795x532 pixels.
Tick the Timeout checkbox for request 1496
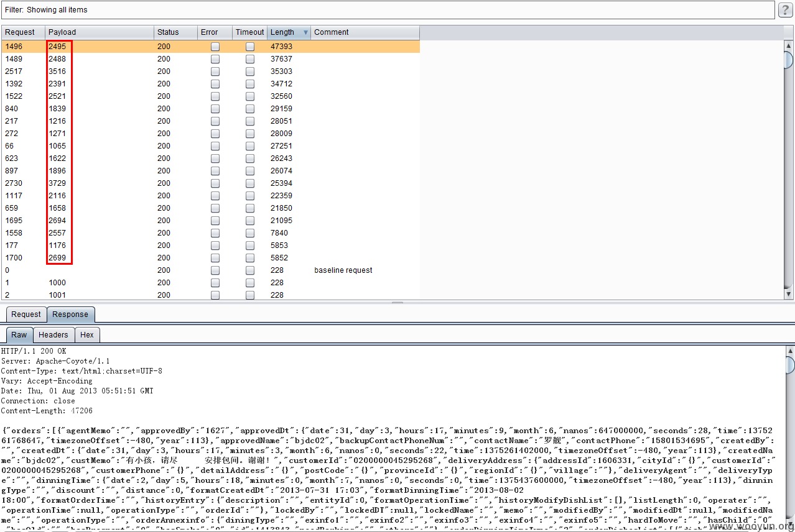[x=250, y=47]
